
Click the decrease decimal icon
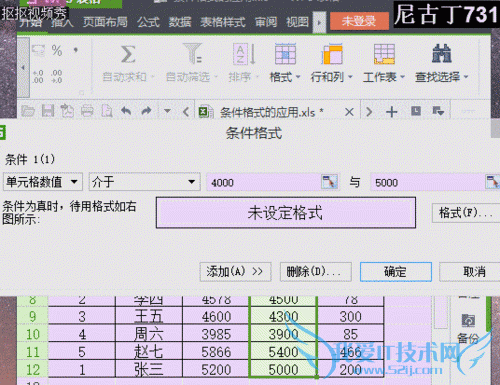pyautogui.click(x=56, y=76)
